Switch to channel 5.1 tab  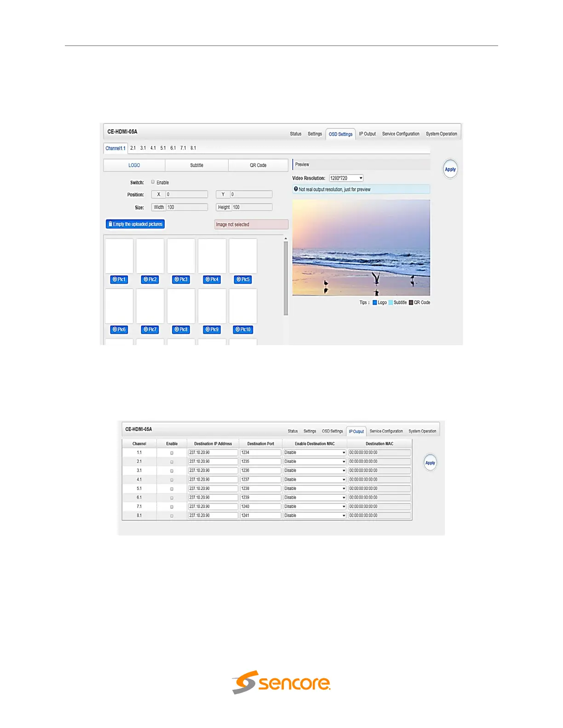pyautogui.click(x=163, y=148)
